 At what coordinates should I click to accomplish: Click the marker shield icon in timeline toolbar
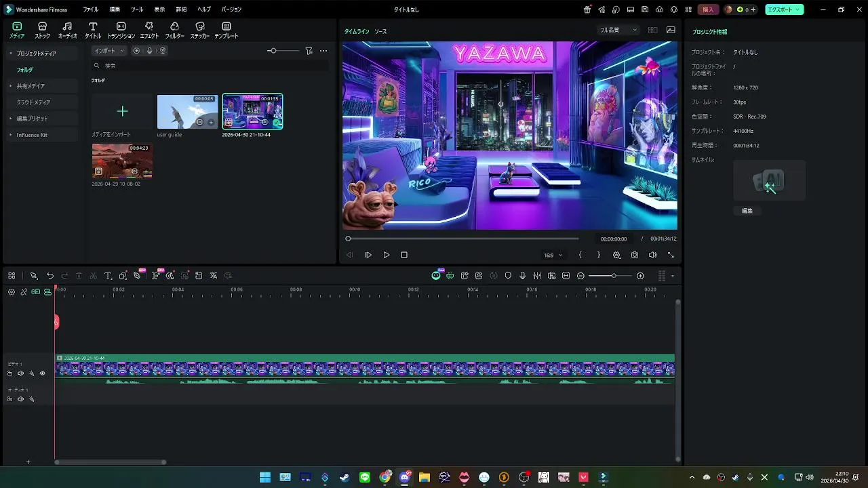508,276
